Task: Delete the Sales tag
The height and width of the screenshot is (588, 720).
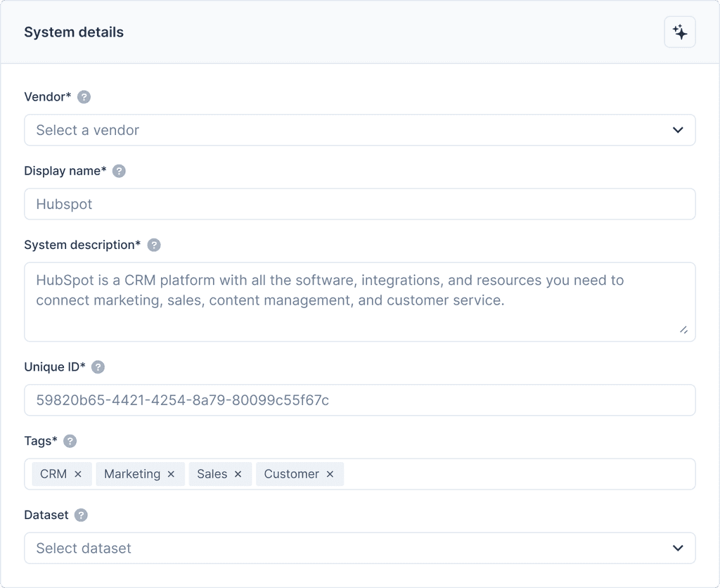Action: coord(238,474)
